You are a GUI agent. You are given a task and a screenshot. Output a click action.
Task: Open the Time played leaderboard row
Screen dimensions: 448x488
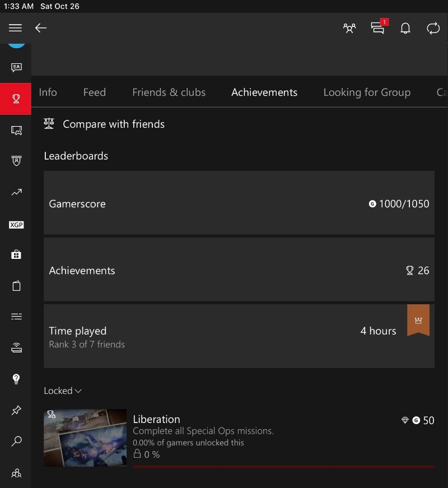(239, 336)
